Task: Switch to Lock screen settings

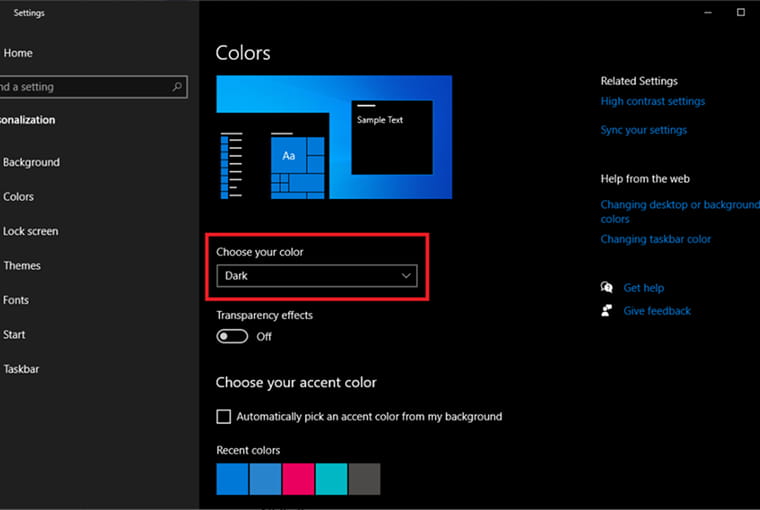Action: pyautogui.click(x=30, y=231)
